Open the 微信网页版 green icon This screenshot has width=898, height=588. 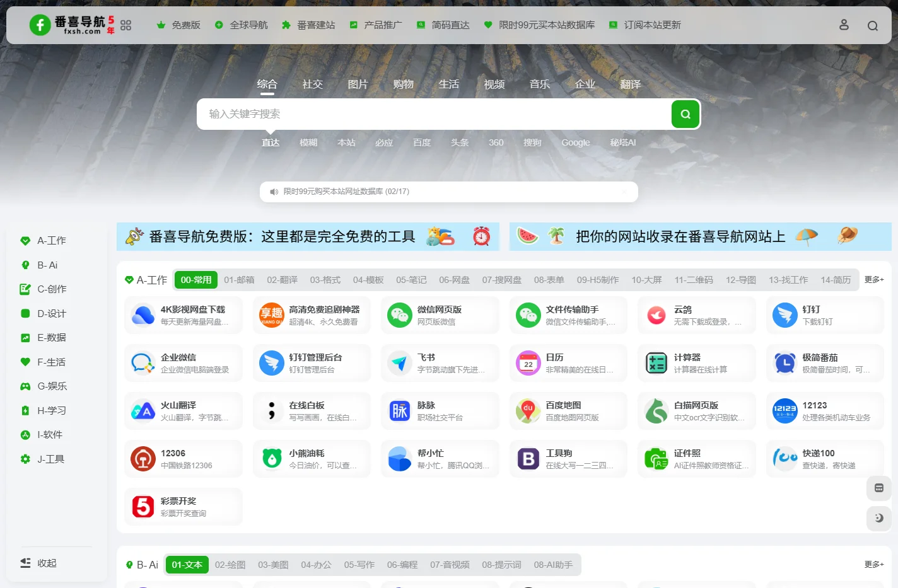[x=400, y=315]
